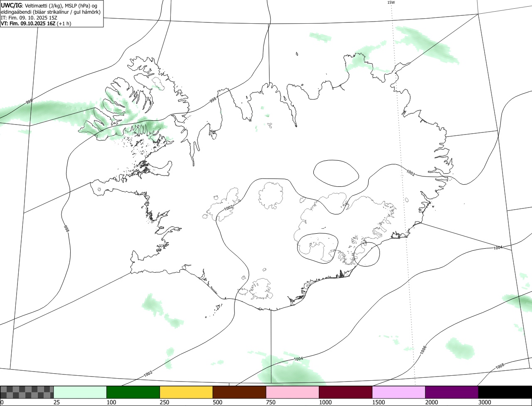532x406 pixels.
Task: Click the brown 500–750 legend swatch
Action: 239,392
